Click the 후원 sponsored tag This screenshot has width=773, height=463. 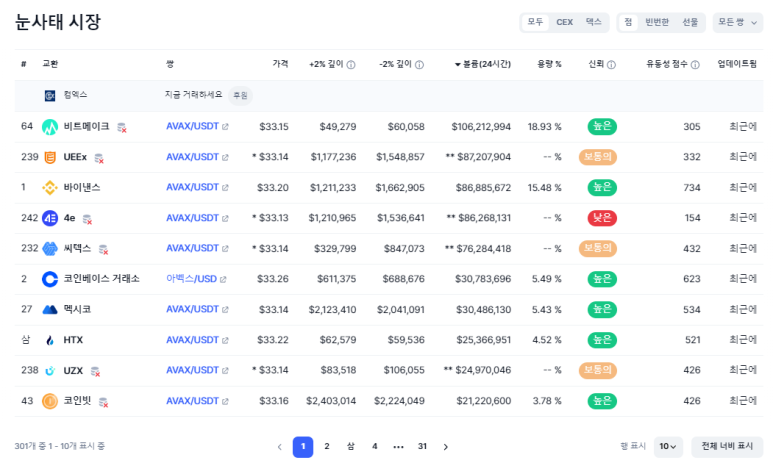pyautogui.click(x=241, y=96)
